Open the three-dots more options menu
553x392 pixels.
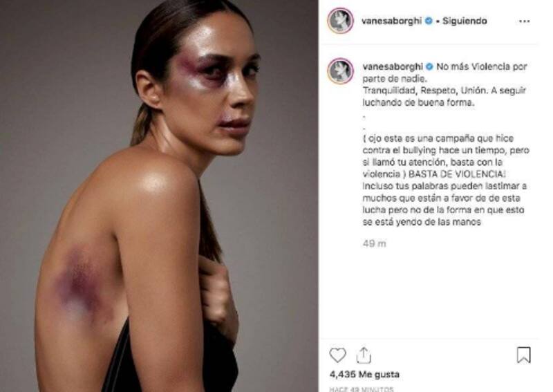(x=525, y=21)
